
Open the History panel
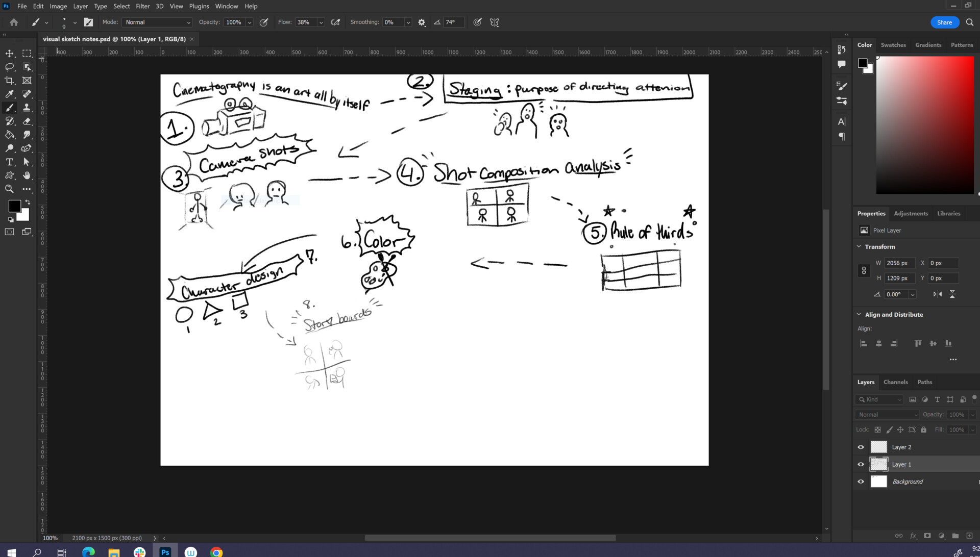(841, 49)
